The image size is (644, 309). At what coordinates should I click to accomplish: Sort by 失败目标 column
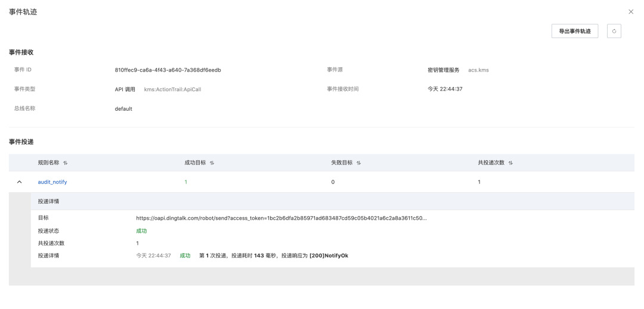[358, 163]
